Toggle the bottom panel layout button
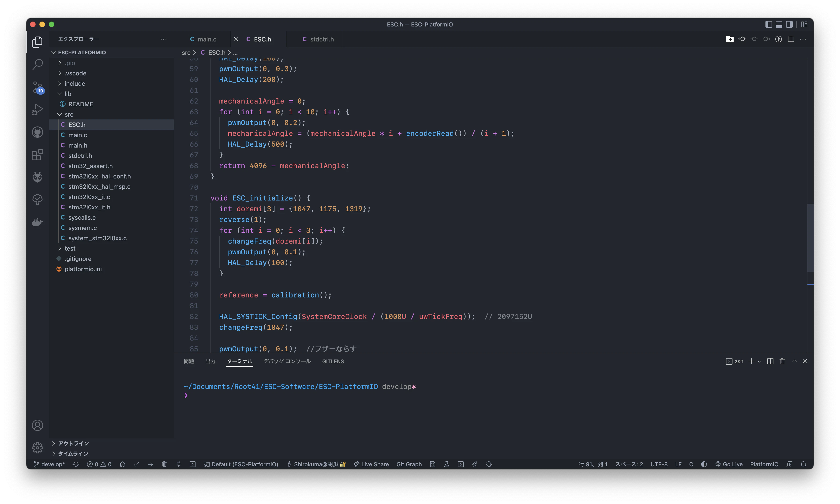The height and width of the screenshot is (504, 840). click(x=779, y=24)
